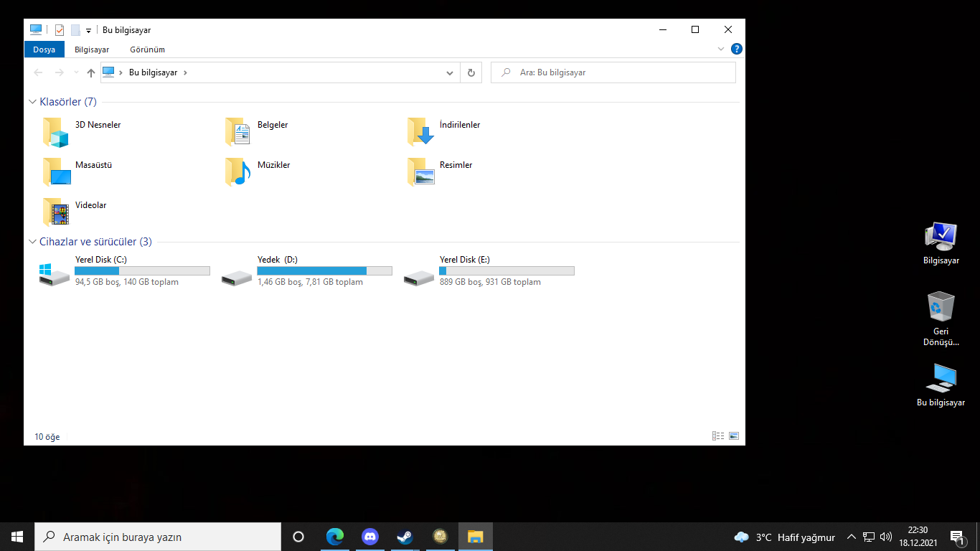Image resolution: width=980 pixels, height=551 pixels.
Task: Click the '10 öğe' status bar text
Action: tap(47, 436)
